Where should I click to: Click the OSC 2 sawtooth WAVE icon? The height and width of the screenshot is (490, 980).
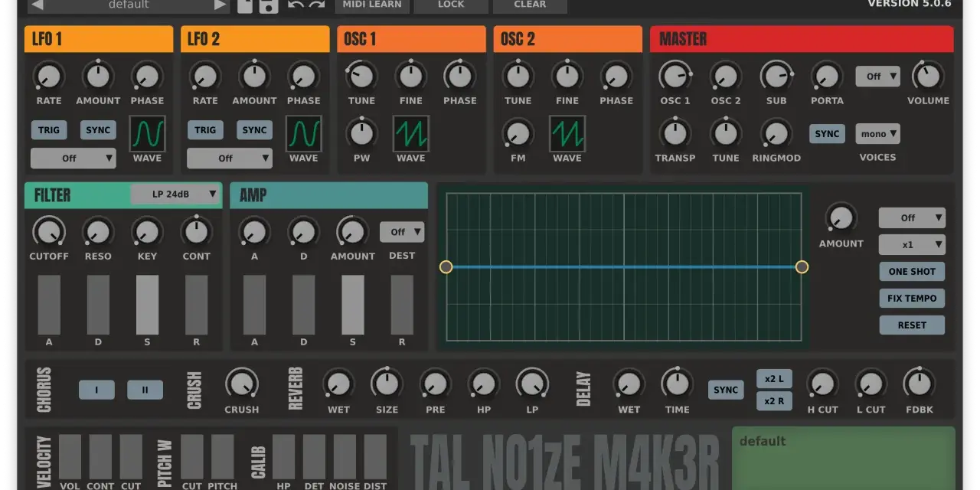pos(567,134)
